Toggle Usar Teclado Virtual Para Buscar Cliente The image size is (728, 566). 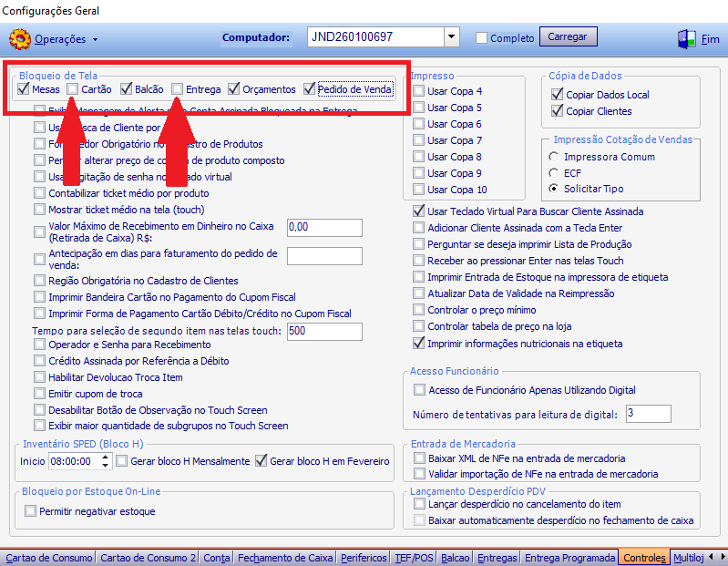[418, 211]
